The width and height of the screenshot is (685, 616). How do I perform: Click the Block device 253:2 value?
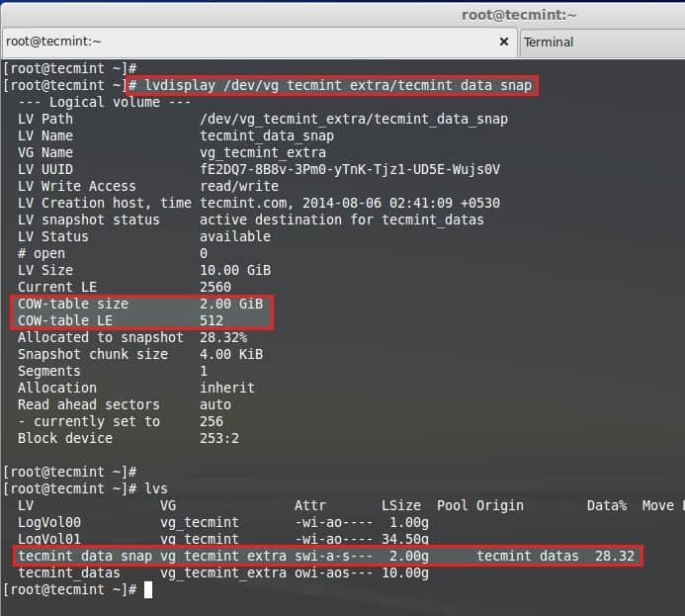tap(218, 438)
